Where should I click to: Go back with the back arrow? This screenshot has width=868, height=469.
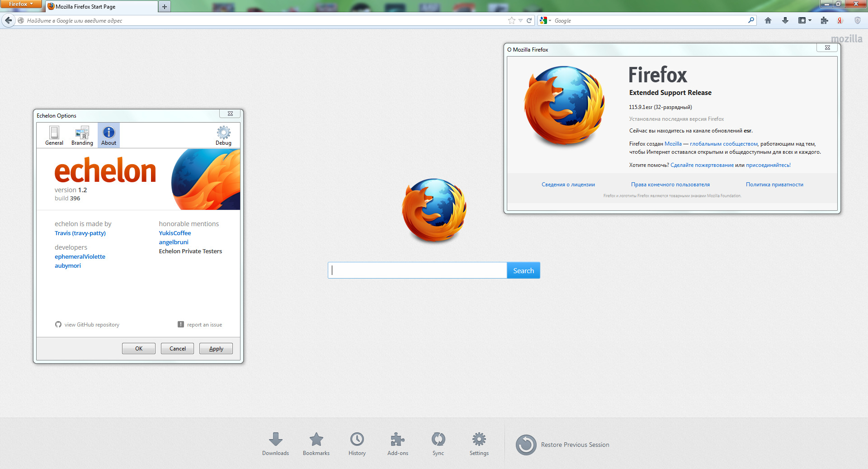click(8, 20)
